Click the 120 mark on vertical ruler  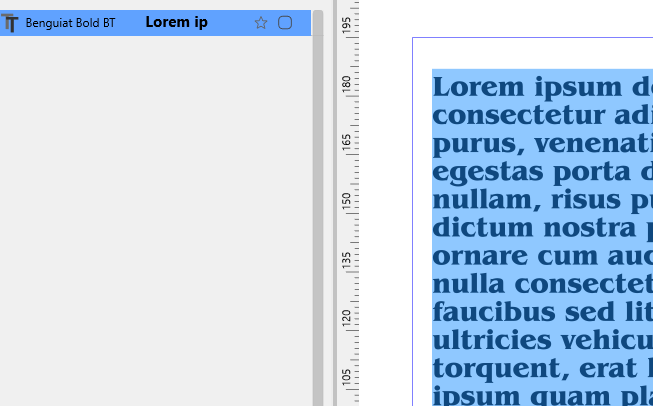(347, 320)
